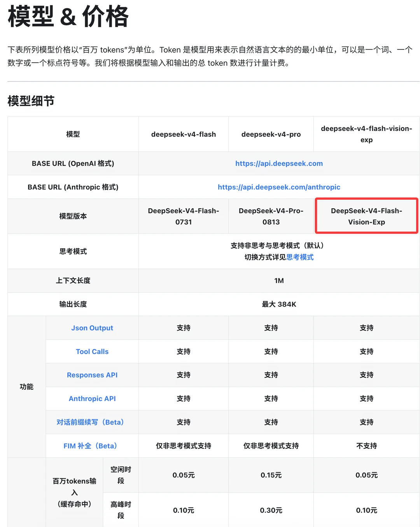Screen dimensions: 420x527
Task: Click the 模型 header cell
Action: 73,134
